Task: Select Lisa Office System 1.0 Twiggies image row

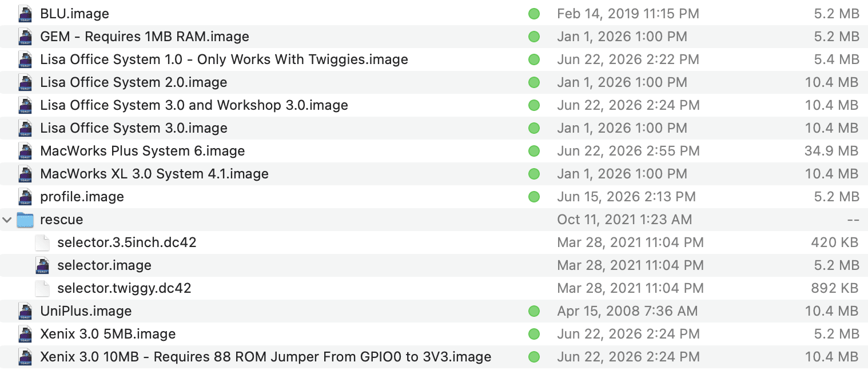Action: (x=434, y=59)
